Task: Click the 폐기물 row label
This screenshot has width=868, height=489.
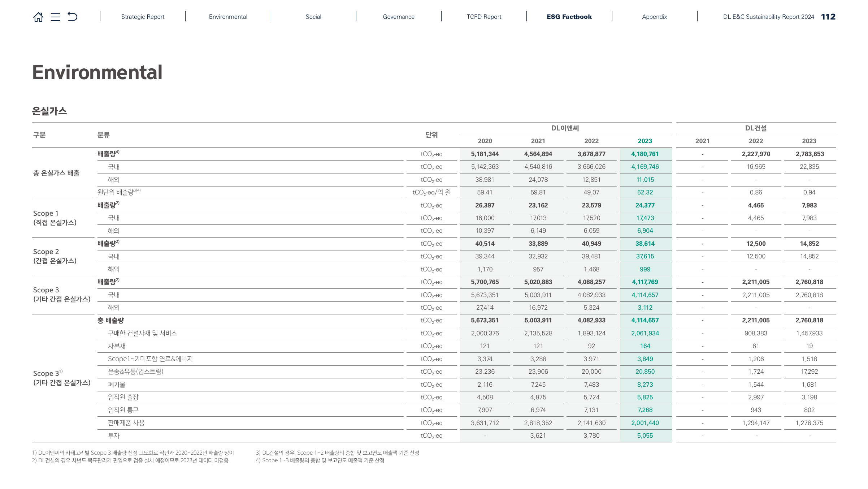Action: tap(117, 385)
